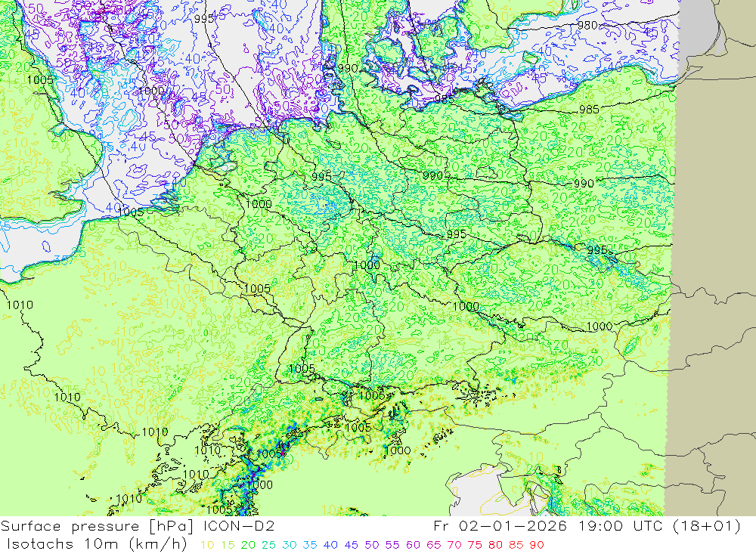Pick the '25' value in isotach legend
The height and width of the screenshot is (554, 756).
[x=269, y=546]
